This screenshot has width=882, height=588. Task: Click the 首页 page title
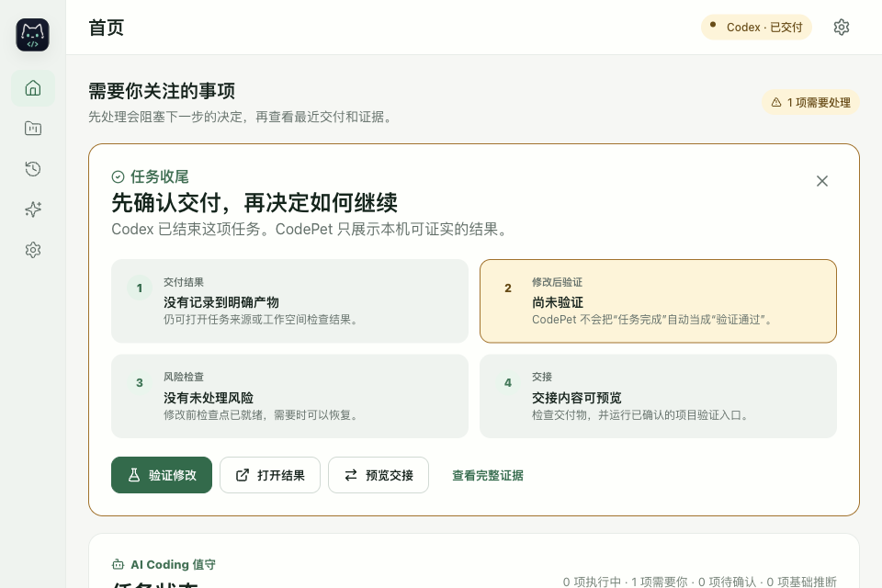pyautogui.click(x=106, y=28)
